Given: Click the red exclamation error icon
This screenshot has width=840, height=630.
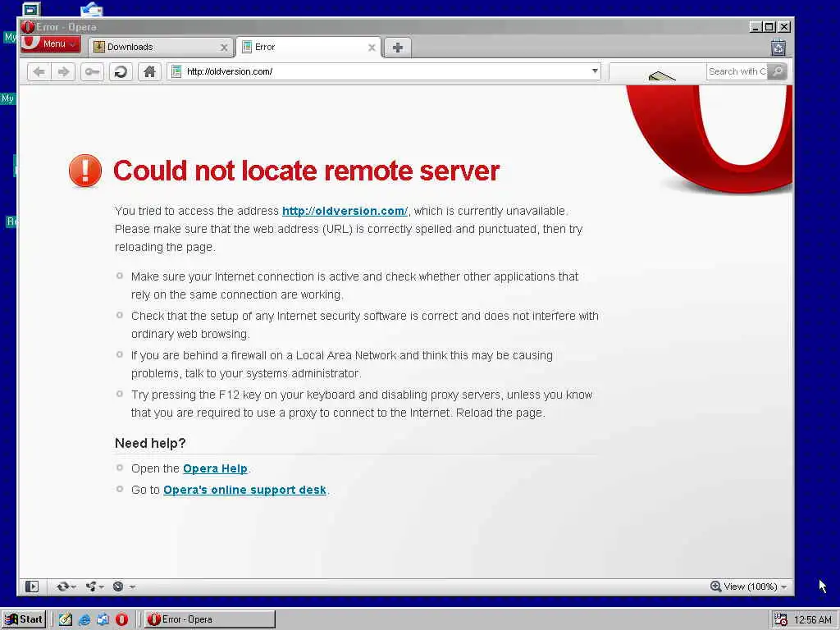Looking at the screenshot, I should tap(85, 171).
